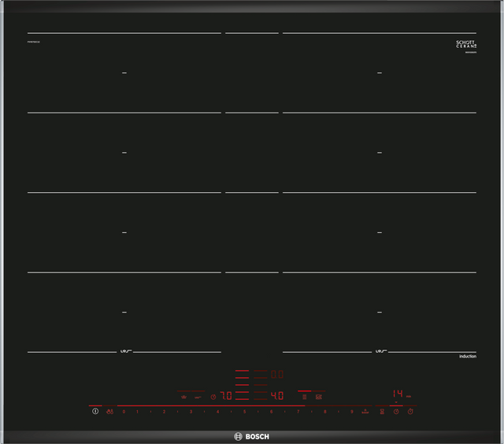The height and width of the screenshot is (444, 504).
Task: Toggle the keep-warm icon left of the clock
Action: point(198,397)
